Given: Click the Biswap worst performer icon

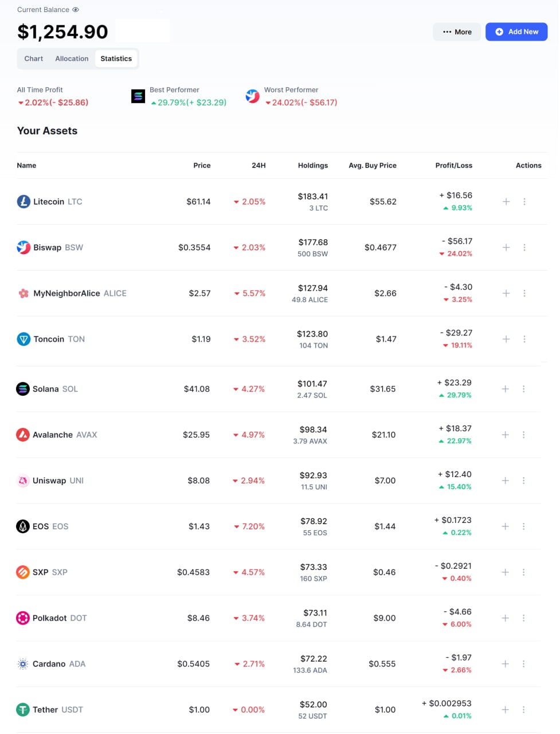Looking at the screenshot, I should [253, 96].
